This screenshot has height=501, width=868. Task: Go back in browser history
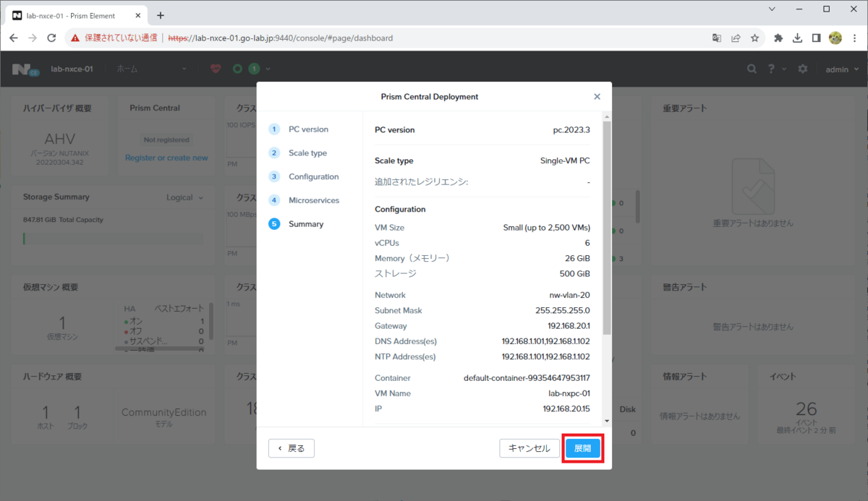14,38
